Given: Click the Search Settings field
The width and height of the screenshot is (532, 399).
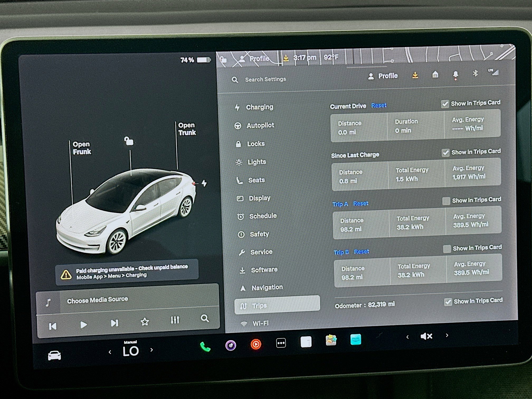Looking at the screenshot, I should 265,79.
